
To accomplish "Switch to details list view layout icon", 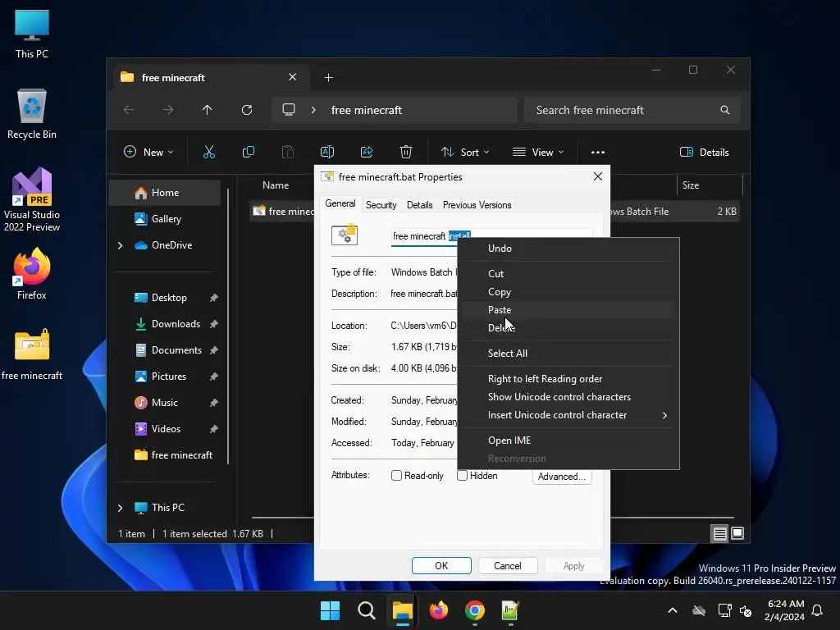I will (x=719, y=533).
